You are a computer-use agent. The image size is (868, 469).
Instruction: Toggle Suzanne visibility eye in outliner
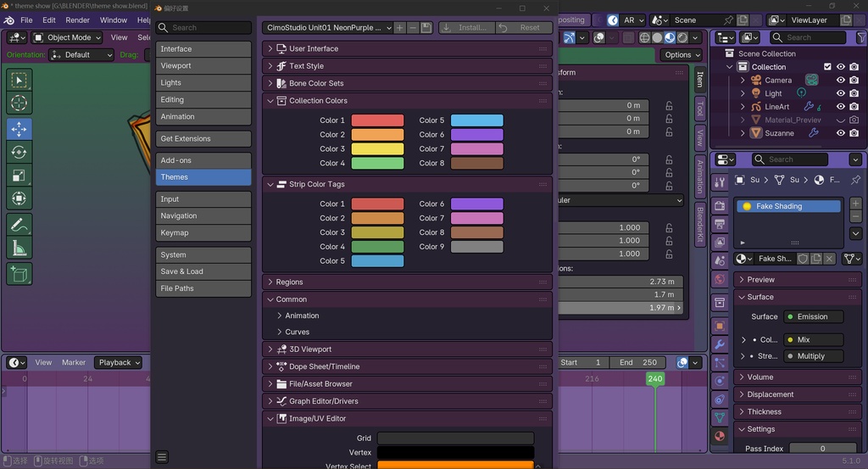(x=840, y=133)
